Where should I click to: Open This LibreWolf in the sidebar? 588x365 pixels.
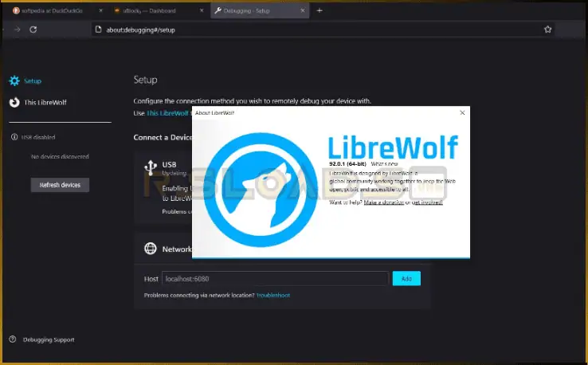point(45,103)
